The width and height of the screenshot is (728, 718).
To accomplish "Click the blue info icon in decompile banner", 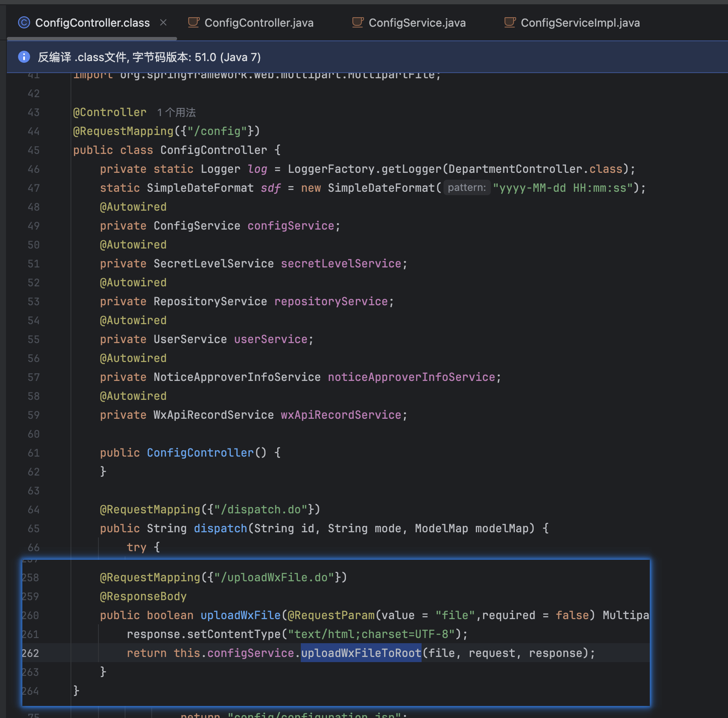I will (24, 57).
